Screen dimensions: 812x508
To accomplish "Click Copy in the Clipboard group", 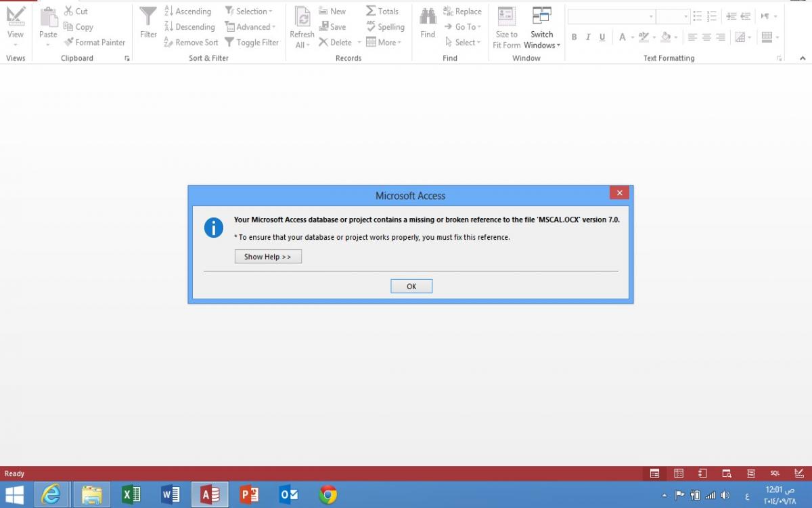I will tap(78, 27).
